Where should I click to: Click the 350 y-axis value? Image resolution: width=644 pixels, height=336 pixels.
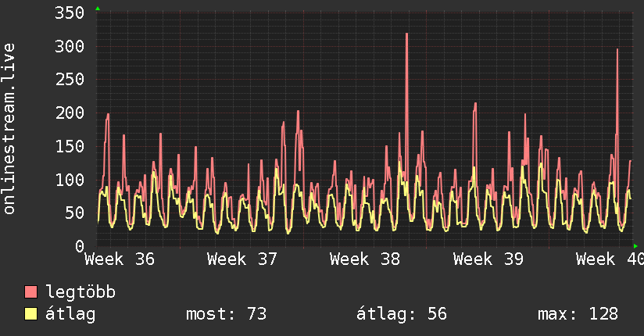[70, 13]
